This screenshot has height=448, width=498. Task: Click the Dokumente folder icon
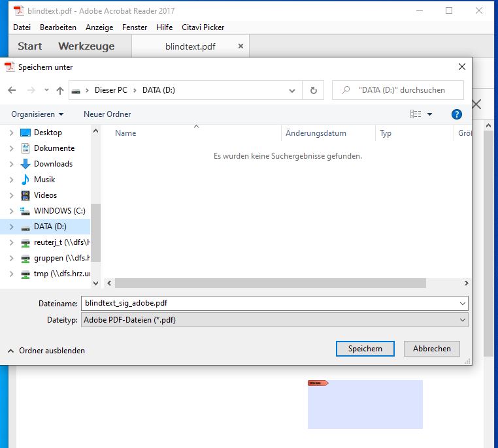click(25, 148)
